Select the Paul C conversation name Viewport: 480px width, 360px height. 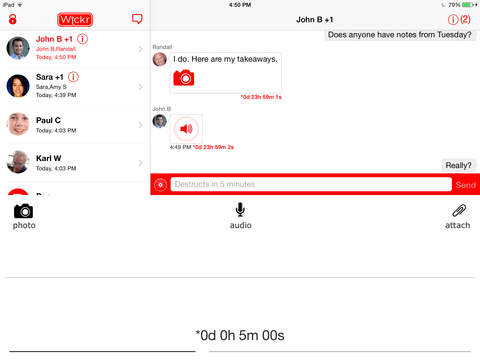[x=48, y=120]
